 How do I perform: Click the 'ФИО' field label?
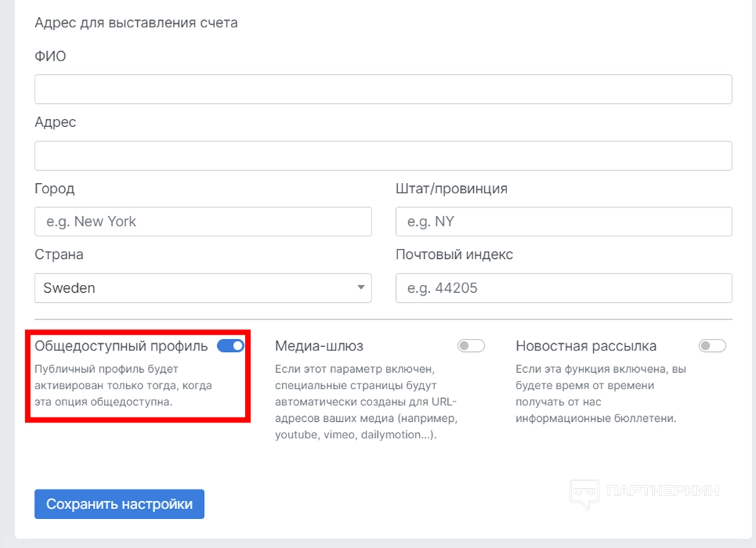(x=50, y=56)
